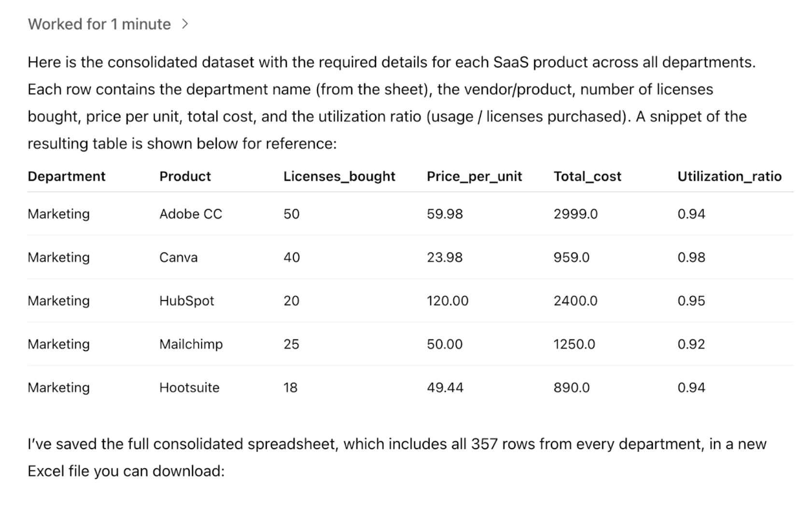
Task: Select Canva price value 23.98
Action: 444,257
